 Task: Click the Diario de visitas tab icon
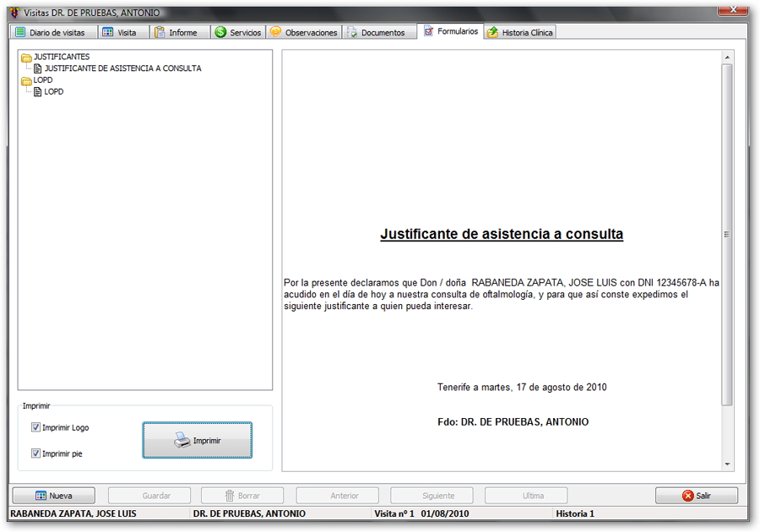[20, 32]
